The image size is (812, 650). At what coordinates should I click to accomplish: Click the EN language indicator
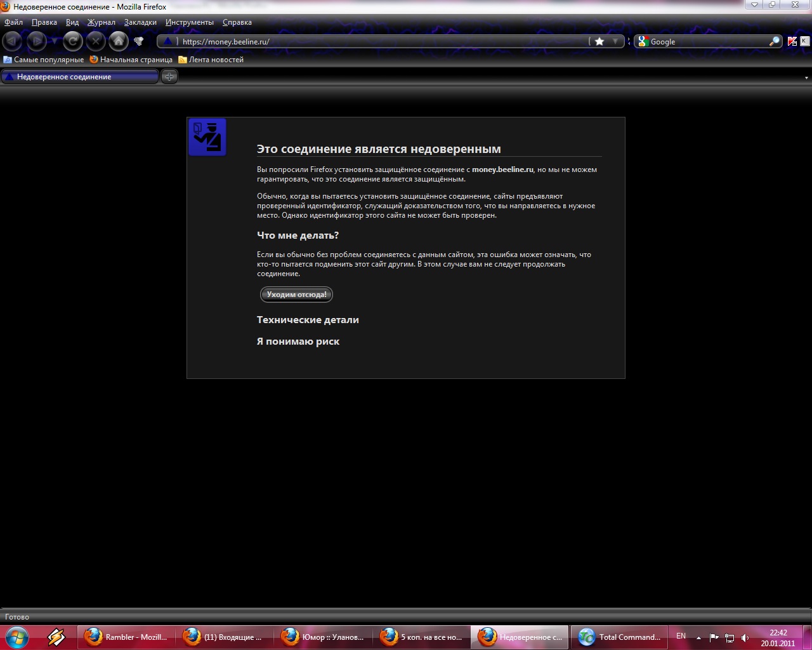pyautogui.click(x=681, y=636)
